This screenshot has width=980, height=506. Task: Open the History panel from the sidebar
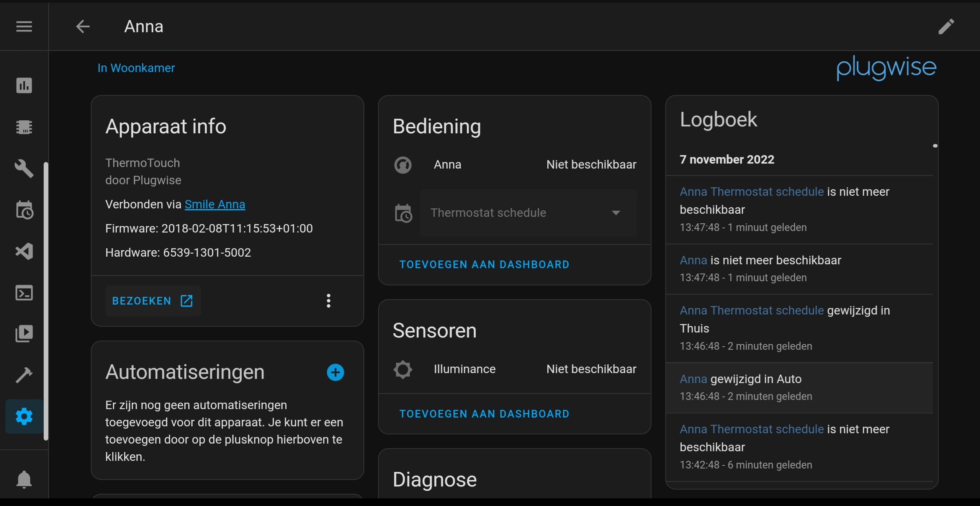pos(24,86)
